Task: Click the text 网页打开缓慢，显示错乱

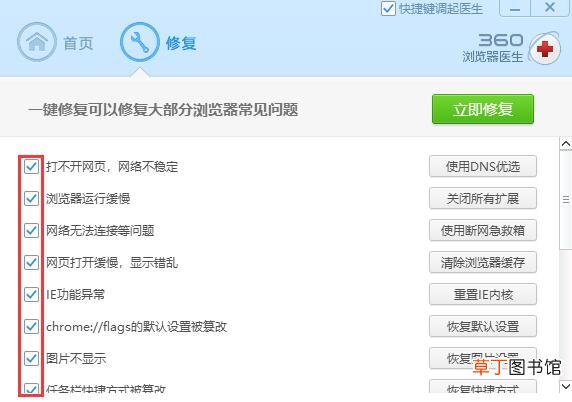Action: pos(112,263)
